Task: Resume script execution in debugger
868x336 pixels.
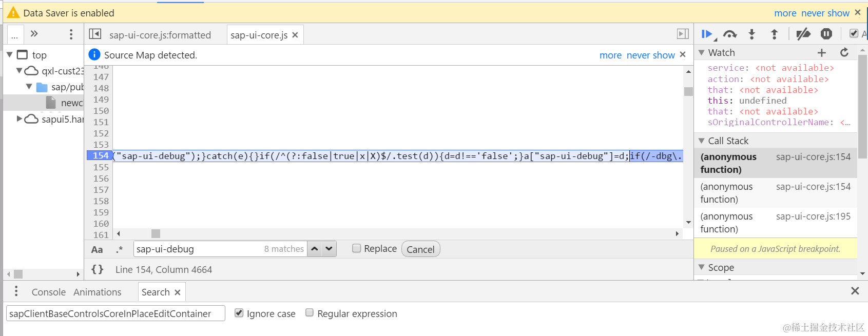Action: click(x=707, y=34)
